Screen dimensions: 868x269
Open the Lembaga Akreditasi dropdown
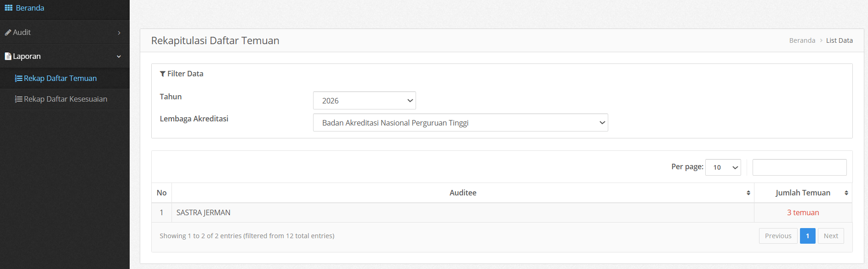point(461,123)
